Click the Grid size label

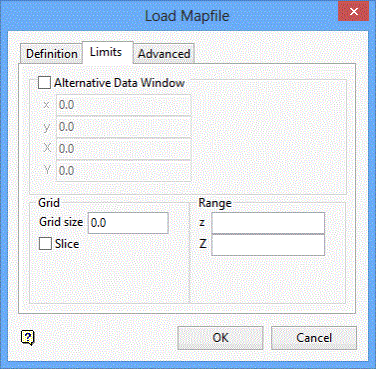coord(61,222)
